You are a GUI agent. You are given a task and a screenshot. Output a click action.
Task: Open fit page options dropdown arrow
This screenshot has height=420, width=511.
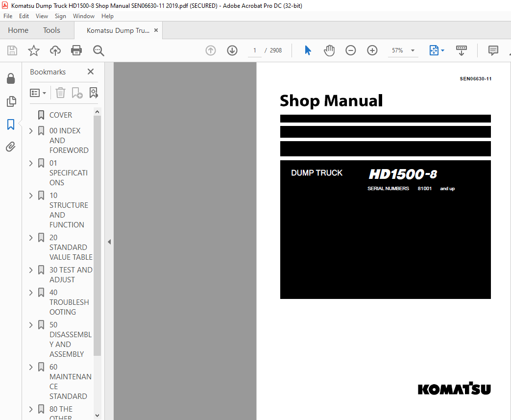(x=442, y=50)
